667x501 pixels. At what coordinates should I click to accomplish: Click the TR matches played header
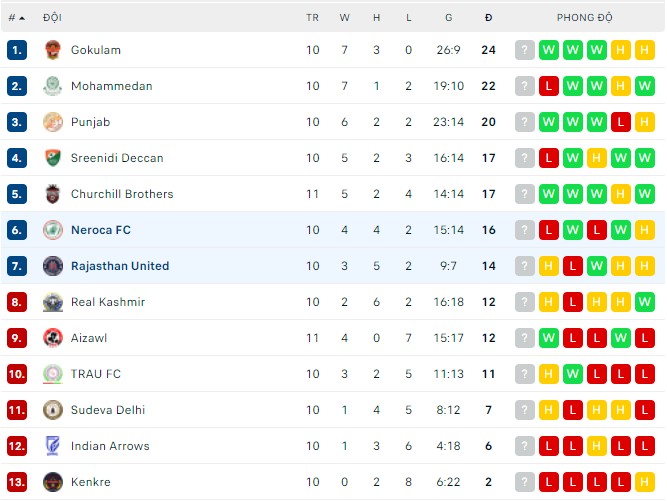[x=313, y=18]
